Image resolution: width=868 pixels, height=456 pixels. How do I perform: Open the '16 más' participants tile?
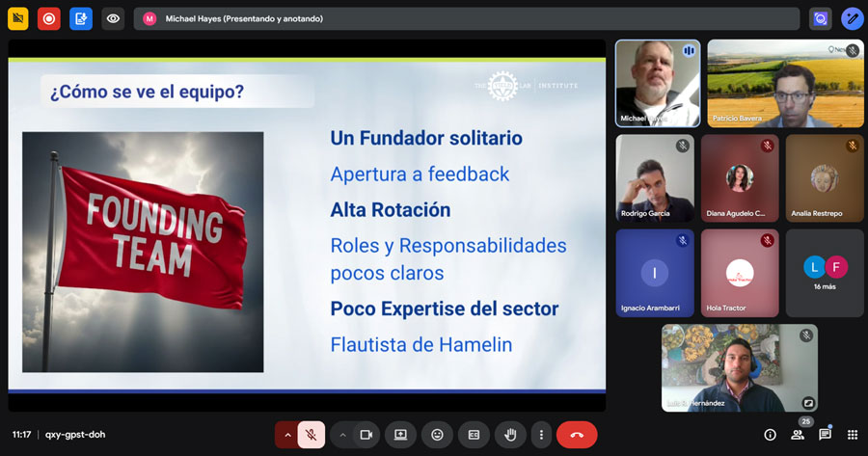point(824,273)
